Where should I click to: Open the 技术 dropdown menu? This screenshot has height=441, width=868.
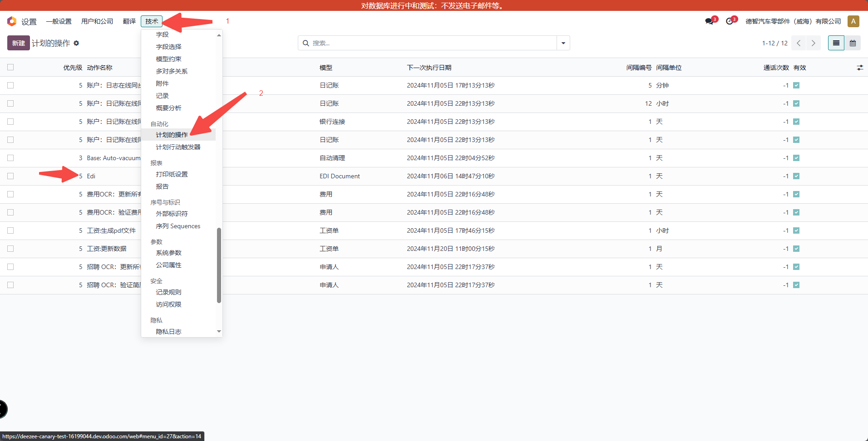pyautogui.click(x=152, y=21)
